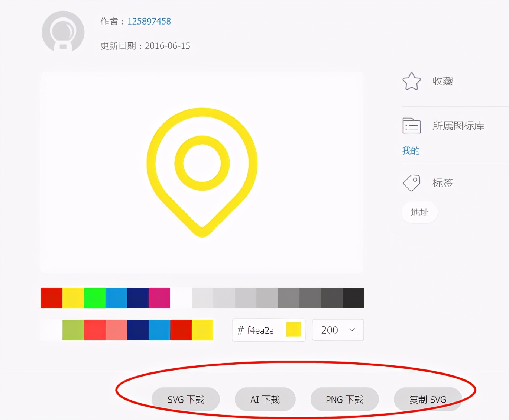The image size is (509, 420).
Task: Pick the near-black swatch ending the grayscale strip
Action: (x=353, y=298)
